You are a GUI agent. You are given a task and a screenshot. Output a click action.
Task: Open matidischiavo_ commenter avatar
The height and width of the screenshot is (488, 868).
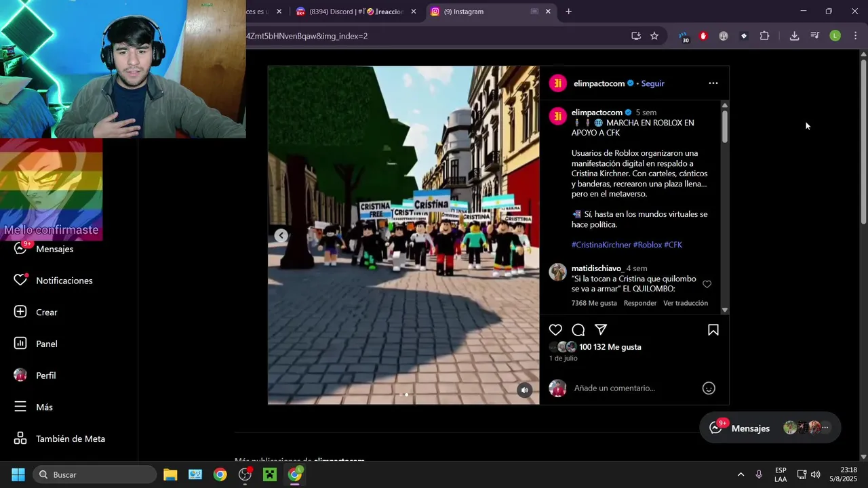[557, 272]
